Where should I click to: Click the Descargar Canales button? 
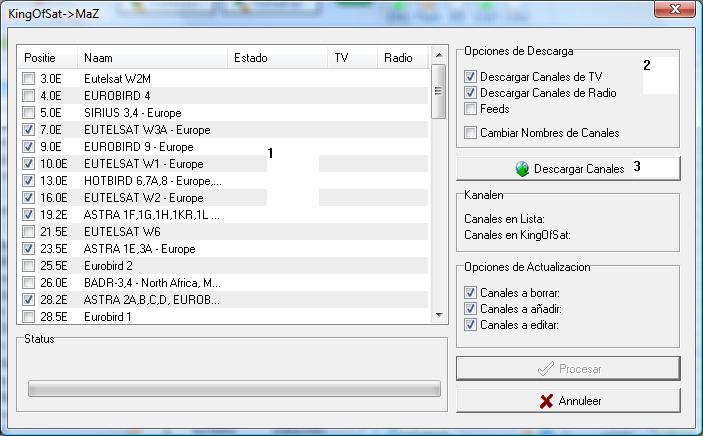pos(568,169)
